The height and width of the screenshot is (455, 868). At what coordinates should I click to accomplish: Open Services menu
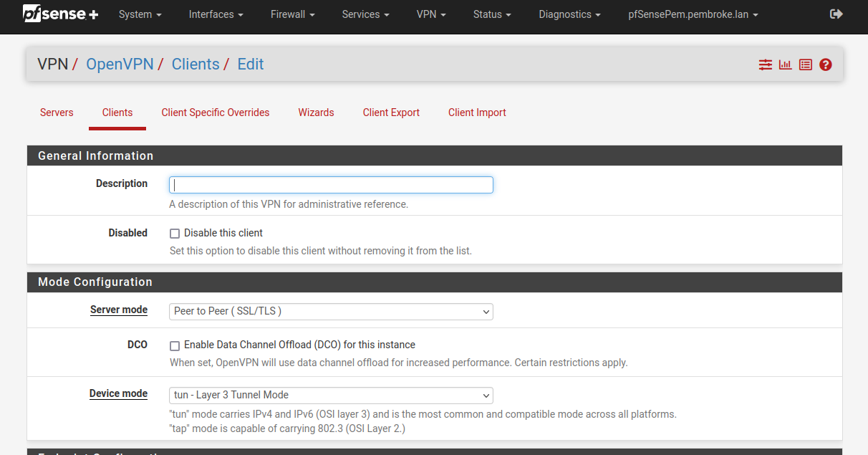365,14
